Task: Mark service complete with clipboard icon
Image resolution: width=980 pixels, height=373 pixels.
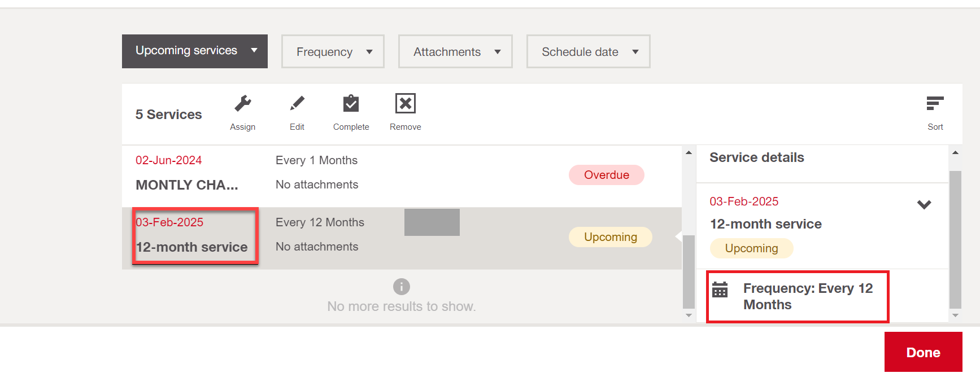Action: point(351,103)
